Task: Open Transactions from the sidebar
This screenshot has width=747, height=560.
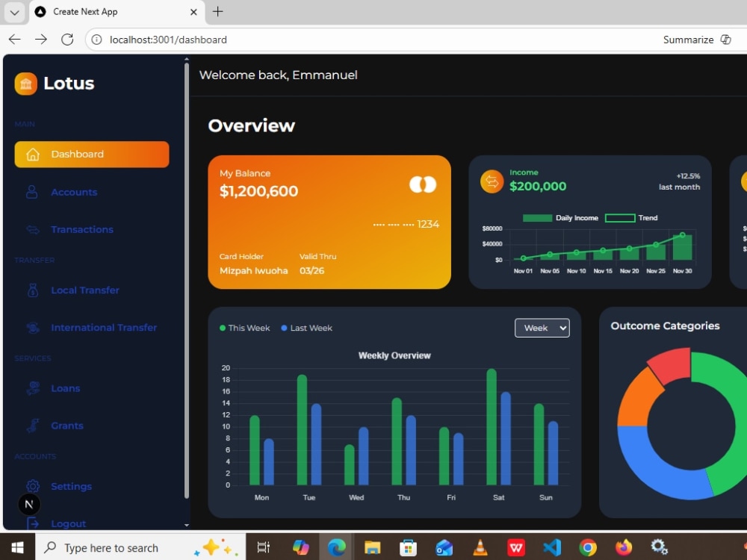Action: [82, 229]
